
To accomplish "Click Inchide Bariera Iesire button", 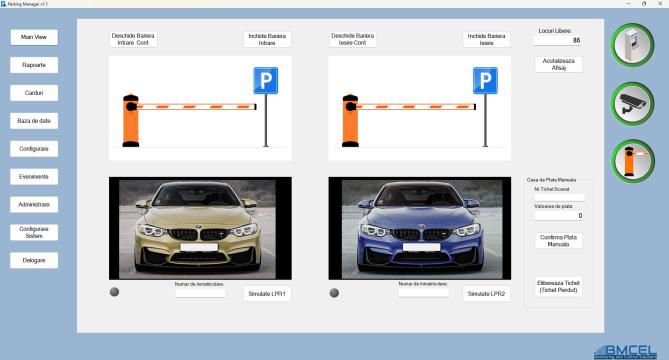I will [486, 40].
